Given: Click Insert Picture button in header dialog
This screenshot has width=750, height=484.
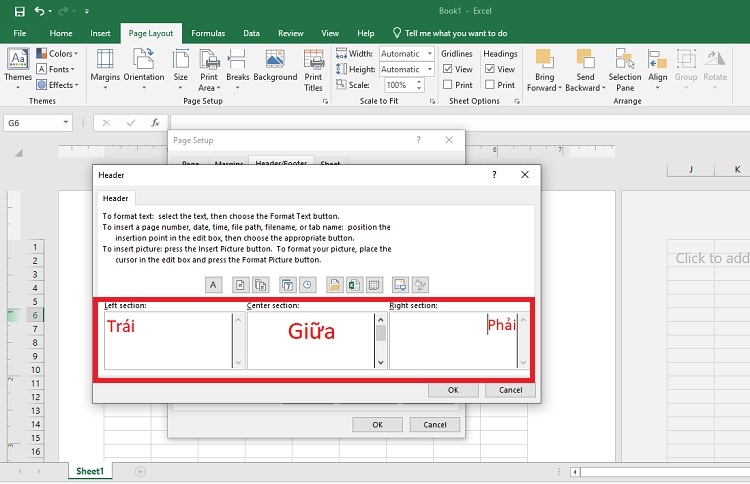Looking at the screenshot, I should coord(400,284).
